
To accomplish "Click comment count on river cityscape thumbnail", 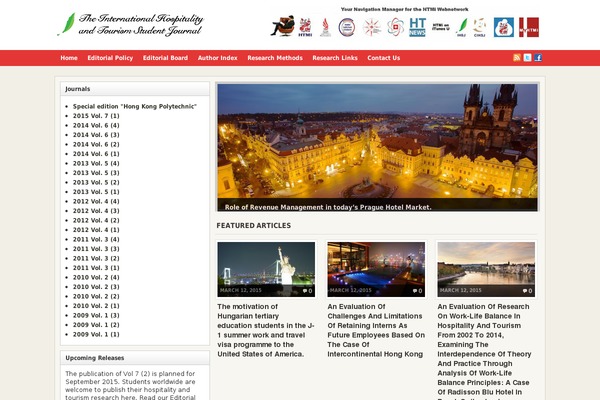I will tap(527, 291).
